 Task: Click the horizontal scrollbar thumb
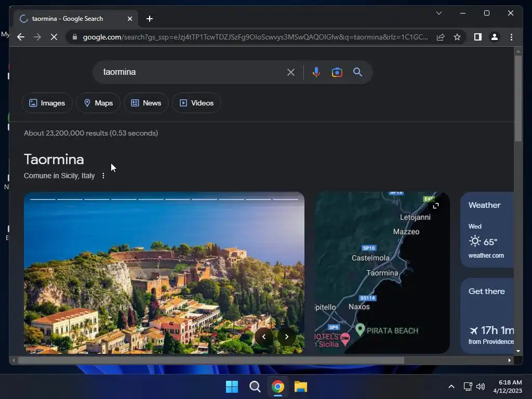pyautogui.click(x=211, y=360)
